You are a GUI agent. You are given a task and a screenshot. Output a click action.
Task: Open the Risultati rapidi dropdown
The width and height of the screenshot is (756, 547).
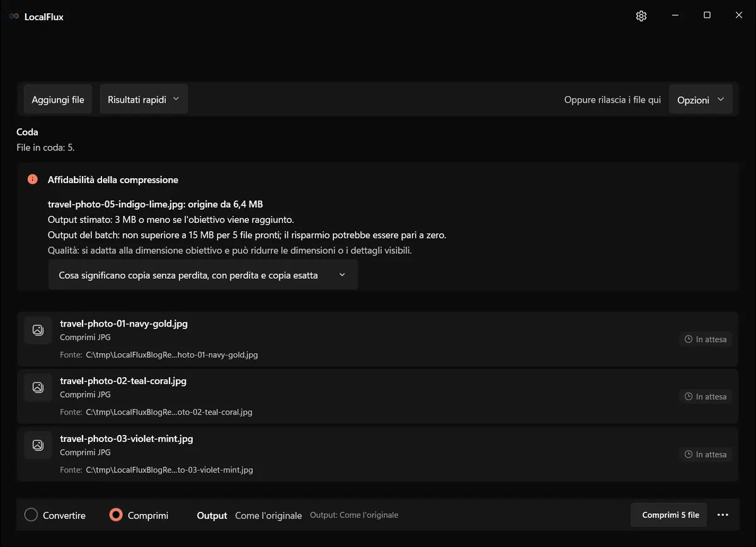click(x=144, y=99)
